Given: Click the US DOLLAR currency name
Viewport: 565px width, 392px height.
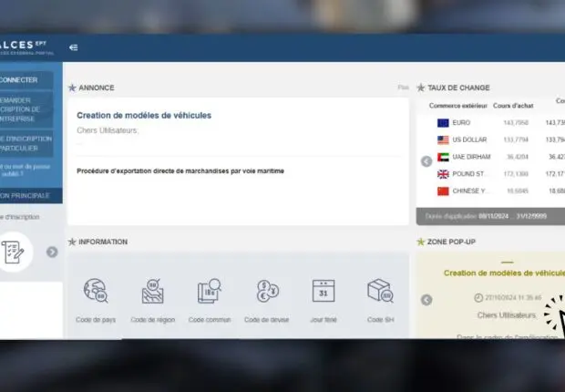Looking at the screenshot, I should coord(469,139).
